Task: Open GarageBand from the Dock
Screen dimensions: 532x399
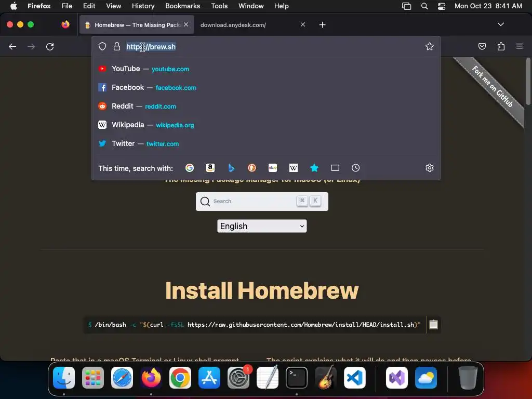Action: (x=326, y=378)
